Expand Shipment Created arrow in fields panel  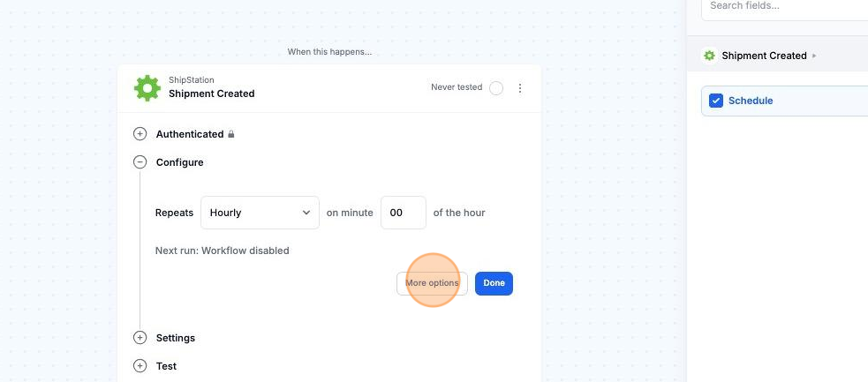(x=814, y=56)
